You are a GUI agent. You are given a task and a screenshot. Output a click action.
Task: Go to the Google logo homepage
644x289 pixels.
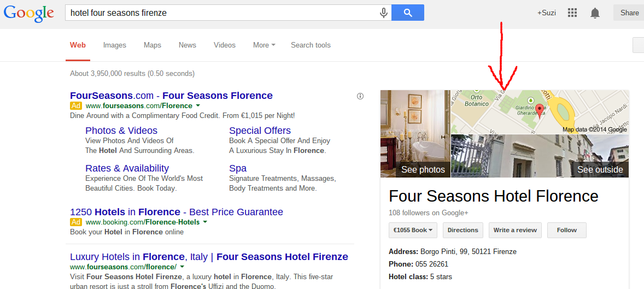point(28,13)
